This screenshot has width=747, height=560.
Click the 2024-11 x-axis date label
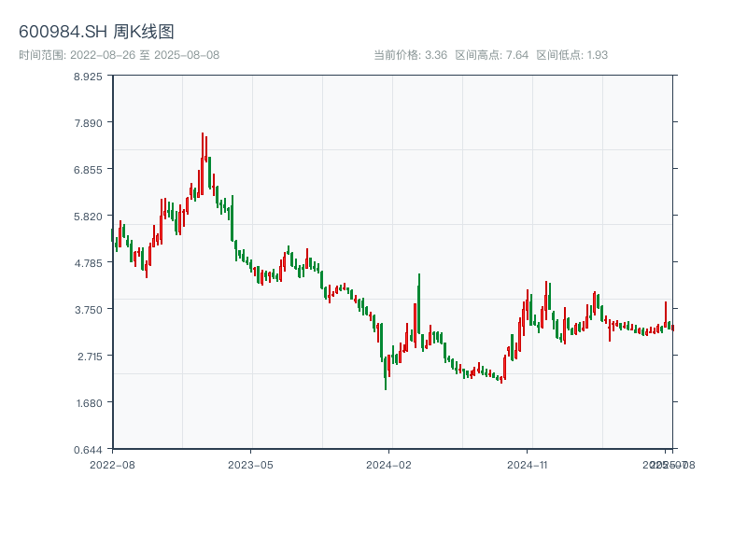tap(529, 464)
